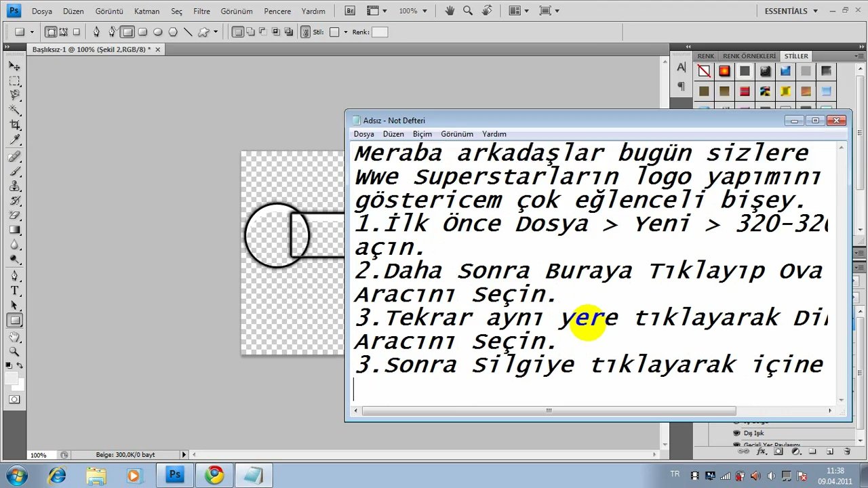The width and height of the screenshot is (868, 488).
Task: Select the Healing Brush tool
Action: pyautogui.click(x=14, y=157)
